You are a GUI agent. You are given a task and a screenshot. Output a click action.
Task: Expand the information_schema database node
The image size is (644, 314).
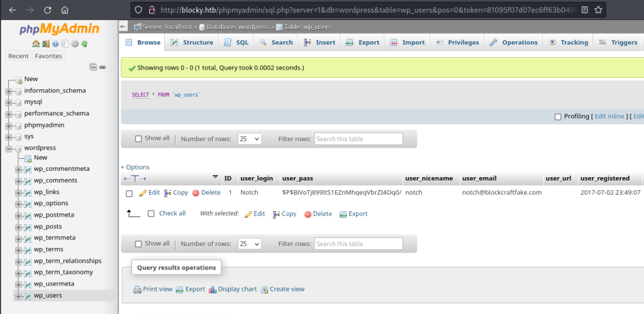coord(9,91)
